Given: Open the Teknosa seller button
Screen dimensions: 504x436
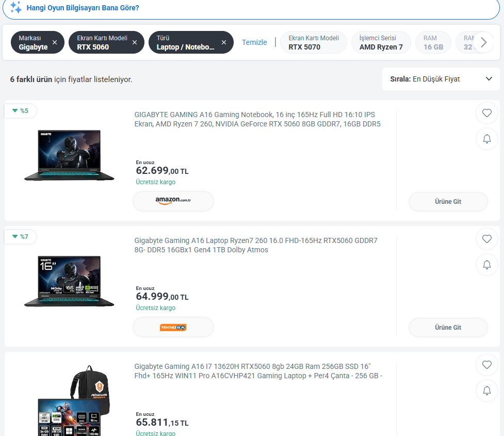Looking at the screenshot, I should point(173,327).
